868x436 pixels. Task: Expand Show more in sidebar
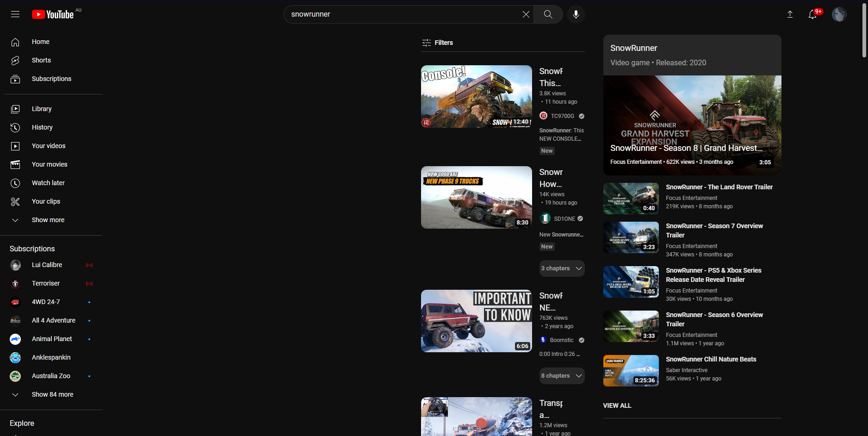coord(53,220)
